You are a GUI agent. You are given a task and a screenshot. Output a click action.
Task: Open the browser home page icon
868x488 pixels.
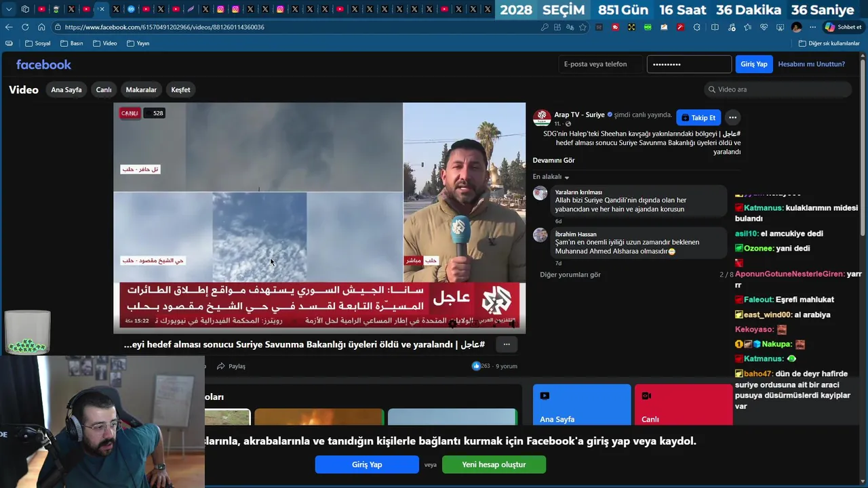(x=41, y=27)
